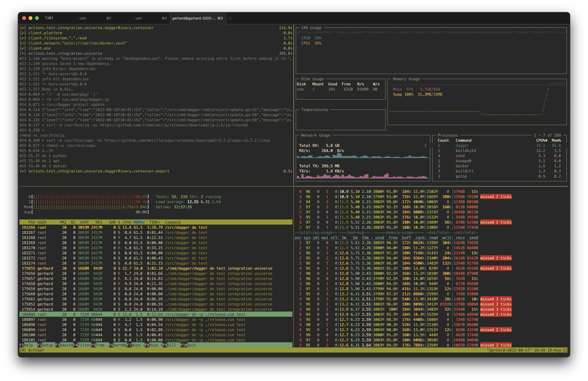Click F1 Help in htop footer
Image resolution: width=588 pixels, height=381 pixels.
pos(26,345)
